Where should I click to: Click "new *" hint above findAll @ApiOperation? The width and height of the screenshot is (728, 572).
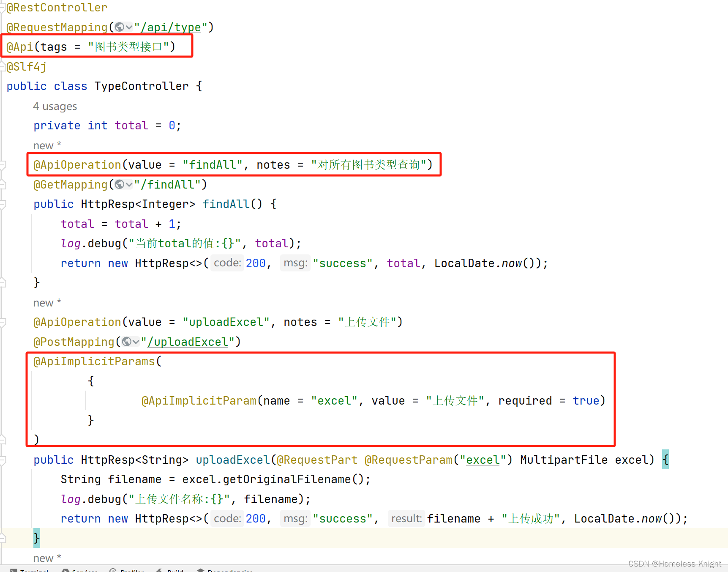[47, 145]
